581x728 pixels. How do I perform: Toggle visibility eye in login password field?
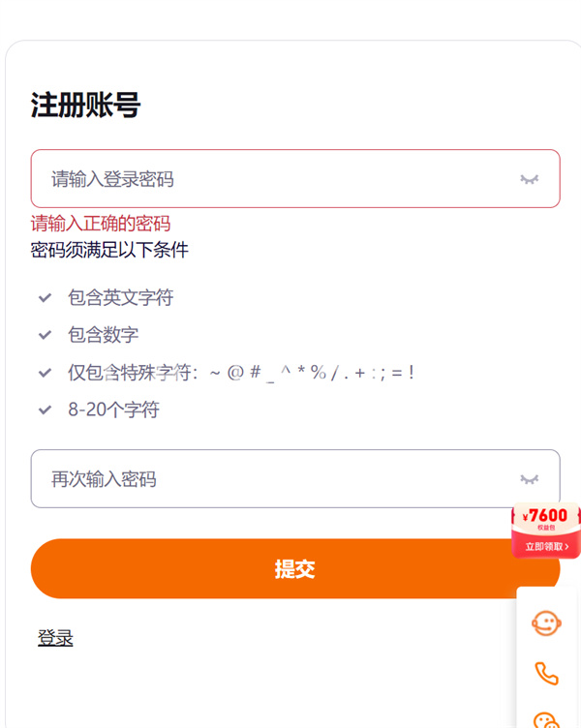click(x=529, y=179)
